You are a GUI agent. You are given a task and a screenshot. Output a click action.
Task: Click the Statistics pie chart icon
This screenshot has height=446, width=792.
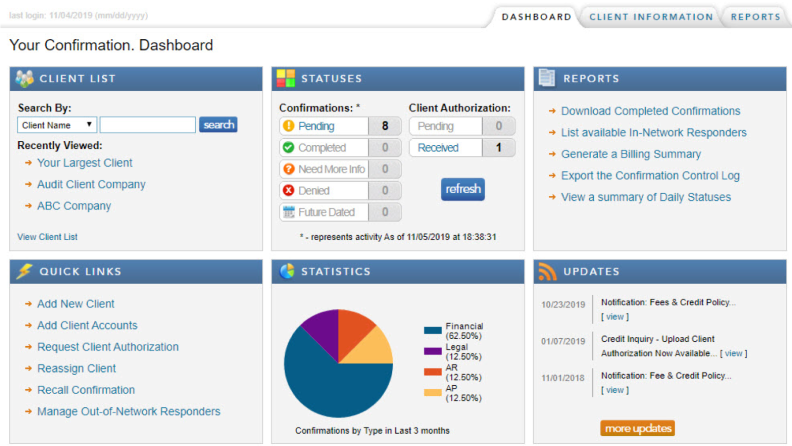click(286, 271)
